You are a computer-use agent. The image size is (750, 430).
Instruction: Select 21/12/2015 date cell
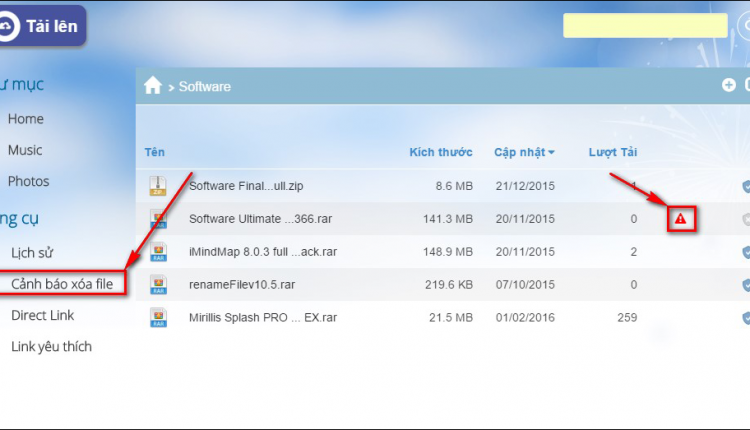coord(525,186)
